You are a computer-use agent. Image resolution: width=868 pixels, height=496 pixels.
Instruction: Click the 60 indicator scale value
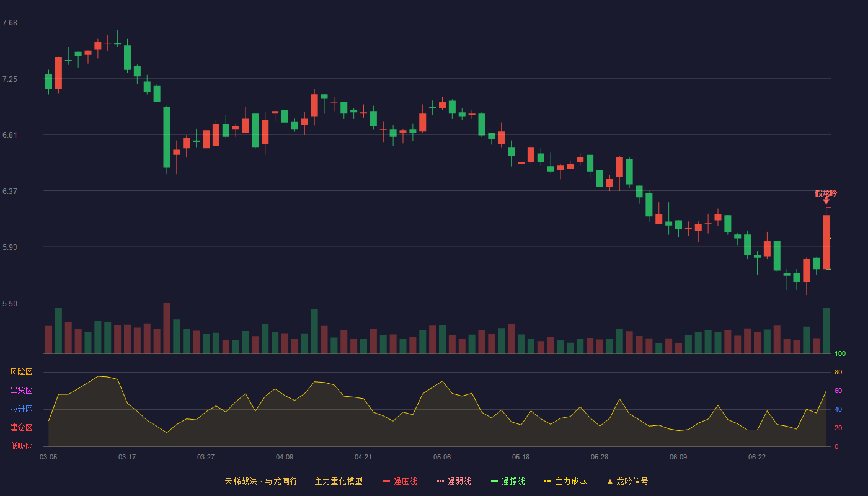point(838,391)
